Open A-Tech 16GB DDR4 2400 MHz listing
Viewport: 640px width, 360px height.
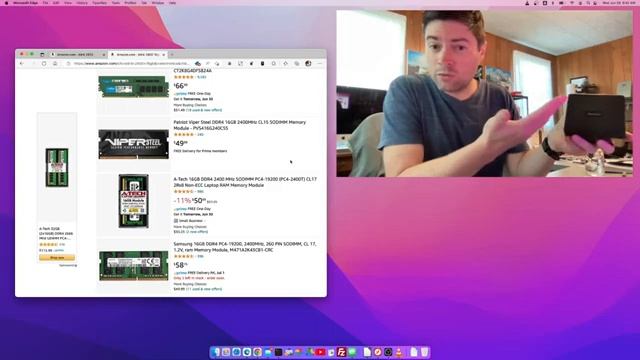(x=245, y=182)
